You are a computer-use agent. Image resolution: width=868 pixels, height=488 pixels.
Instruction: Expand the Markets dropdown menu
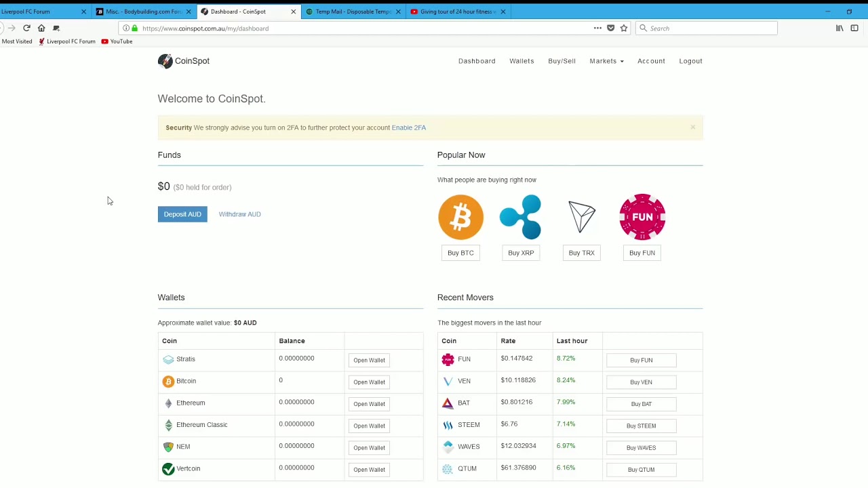[606, 61]
